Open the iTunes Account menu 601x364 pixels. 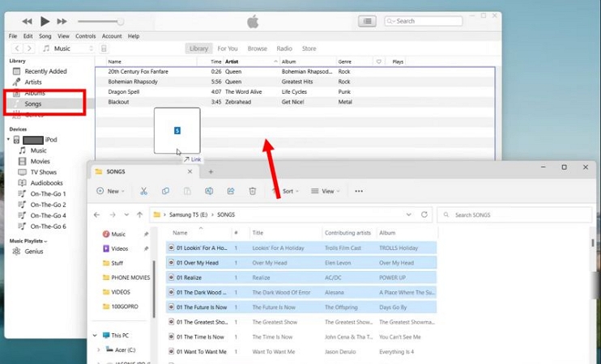pos(112,36)
